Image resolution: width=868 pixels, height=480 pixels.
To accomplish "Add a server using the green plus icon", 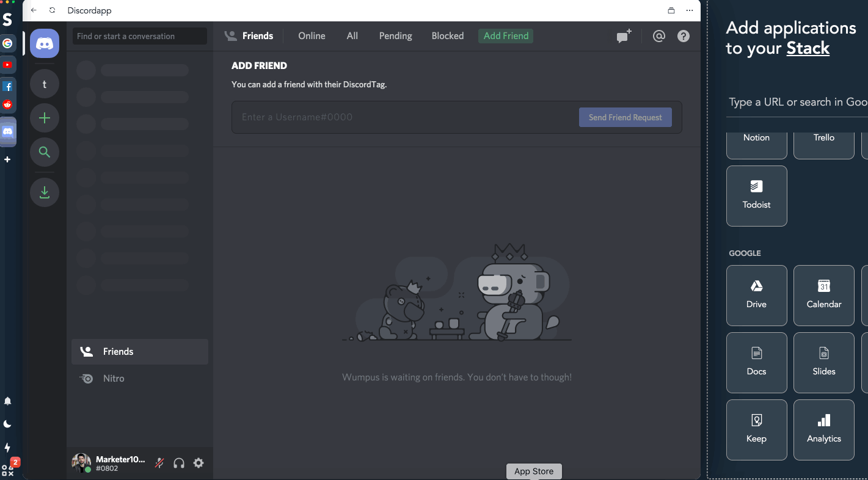I will (44, 118).
